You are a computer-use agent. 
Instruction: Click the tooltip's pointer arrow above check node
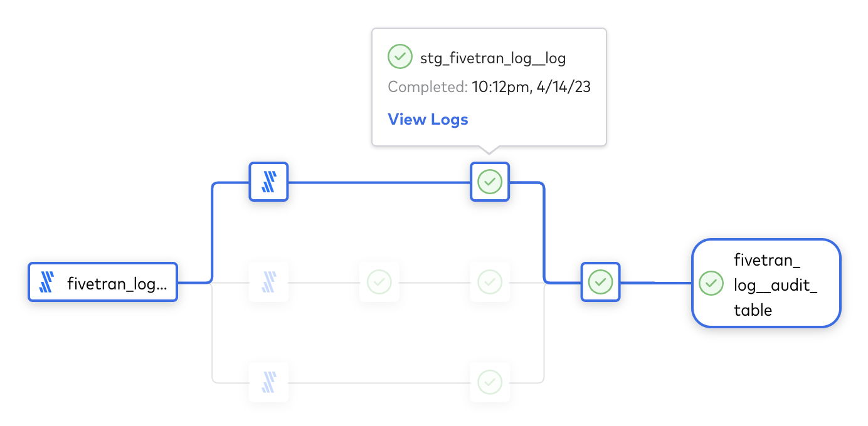click(x=490, y=150)
